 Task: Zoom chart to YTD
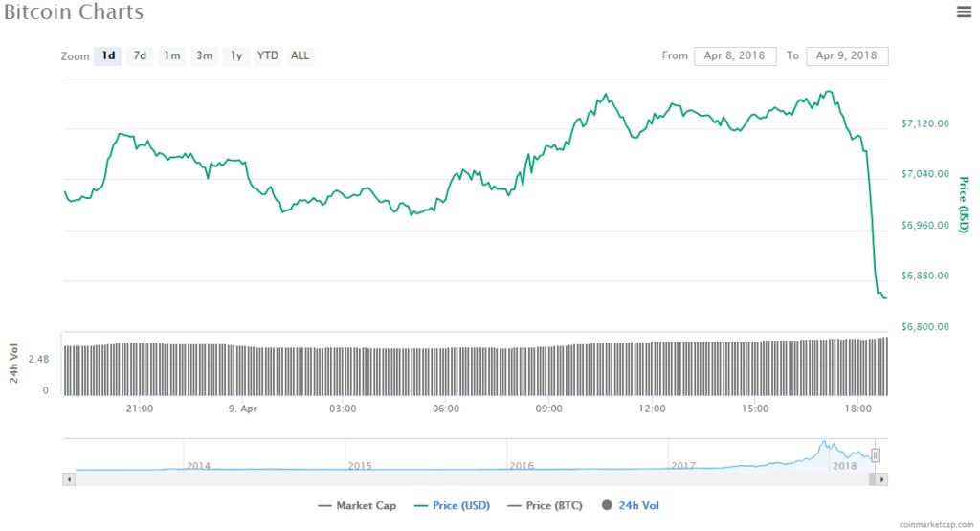point(268,55)
